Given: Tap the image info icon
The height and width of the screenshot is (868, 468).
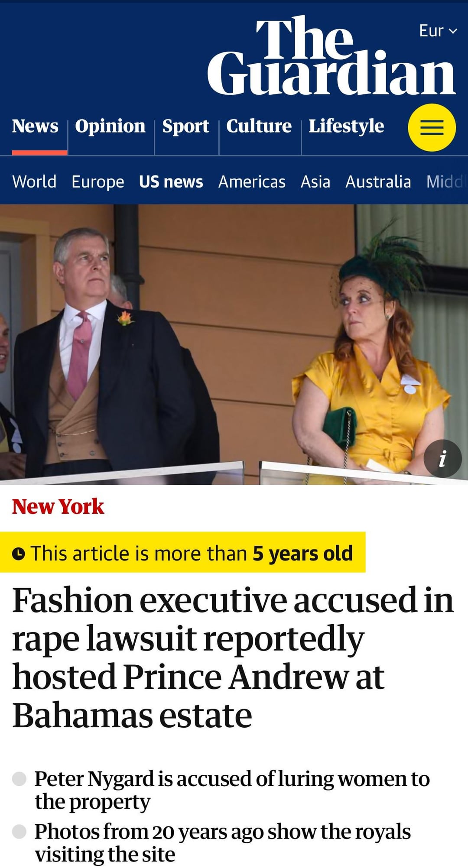Looking at the screenshot, I should tap(442, 459).
